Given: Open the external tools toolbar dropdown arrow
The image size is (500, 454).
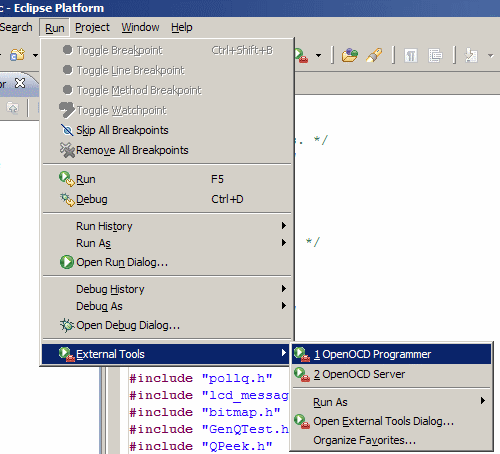Looking at the screenshot, I should [x=319, y=55].
